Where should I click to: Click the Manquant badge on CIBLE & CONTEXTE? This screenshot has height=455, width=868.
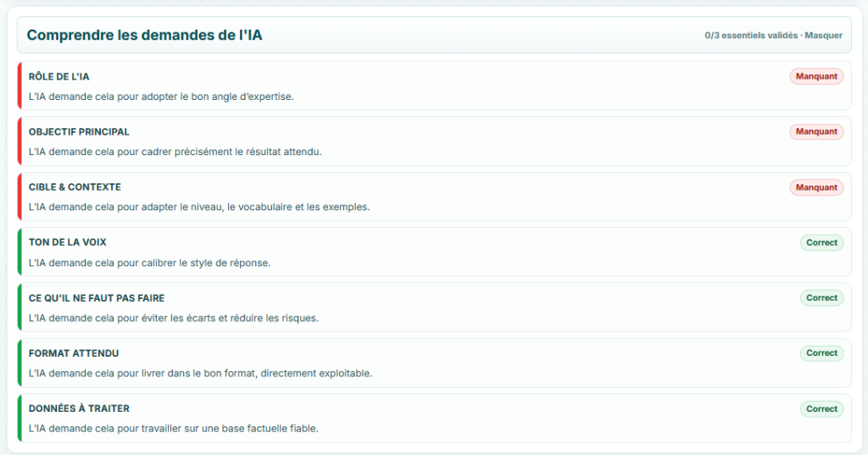[x=816, y=187]
